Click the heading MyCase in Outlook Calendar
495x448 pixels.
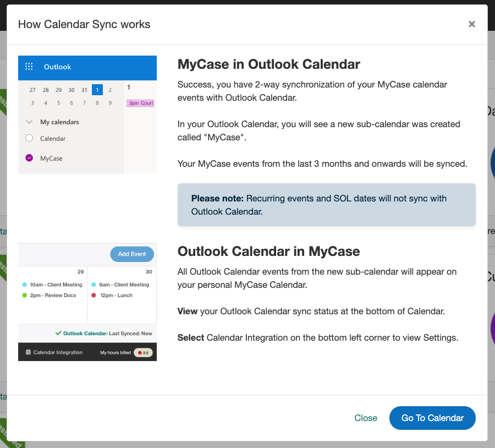[x=268, y=64]
